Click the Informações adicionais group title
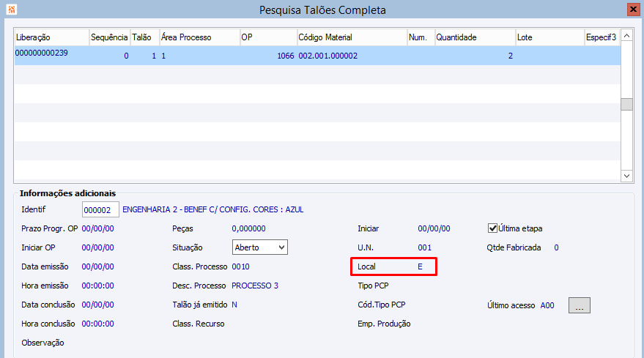 67,193
